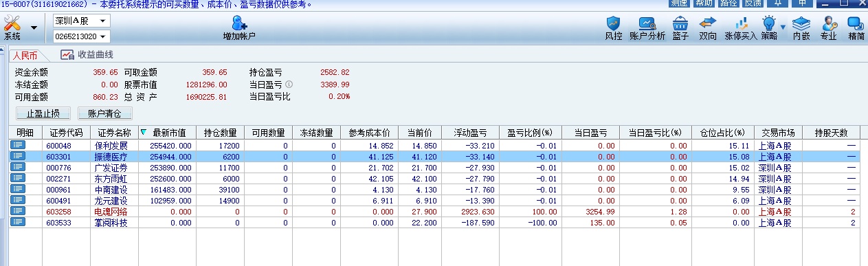Image resolution: width=868 pixels, height=266 pixels.
Task: Click 路径 in the title bar
Action: click(728, 3)
